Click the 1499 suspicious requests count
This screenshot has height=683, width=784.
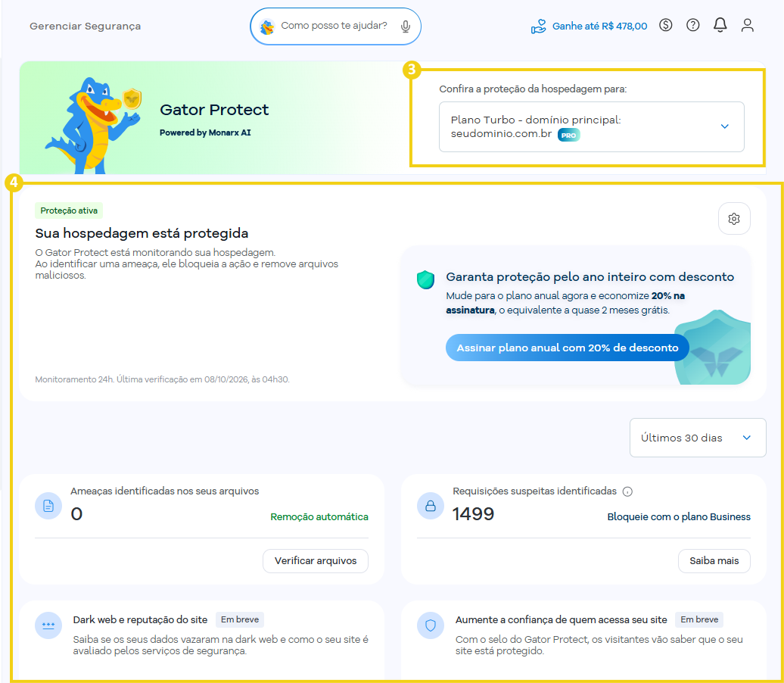tap(473, 514)
